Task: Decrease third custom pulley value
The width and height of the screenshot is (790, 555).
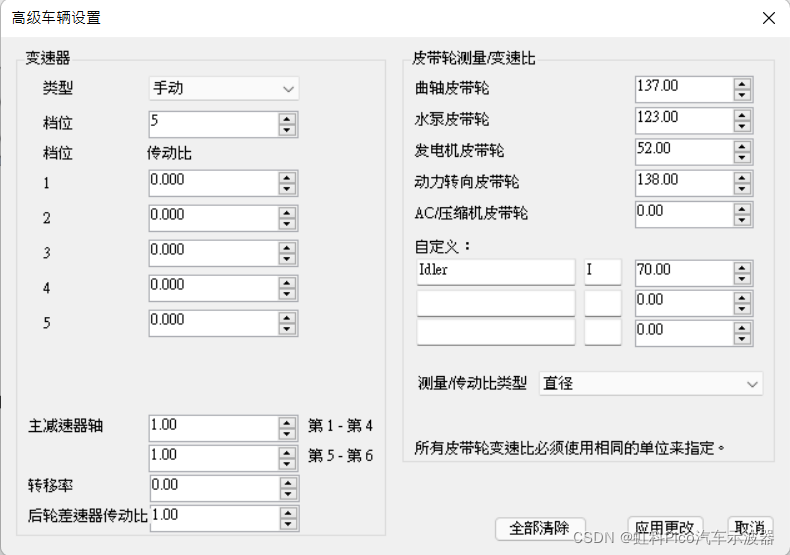Action: pos(742,339)
